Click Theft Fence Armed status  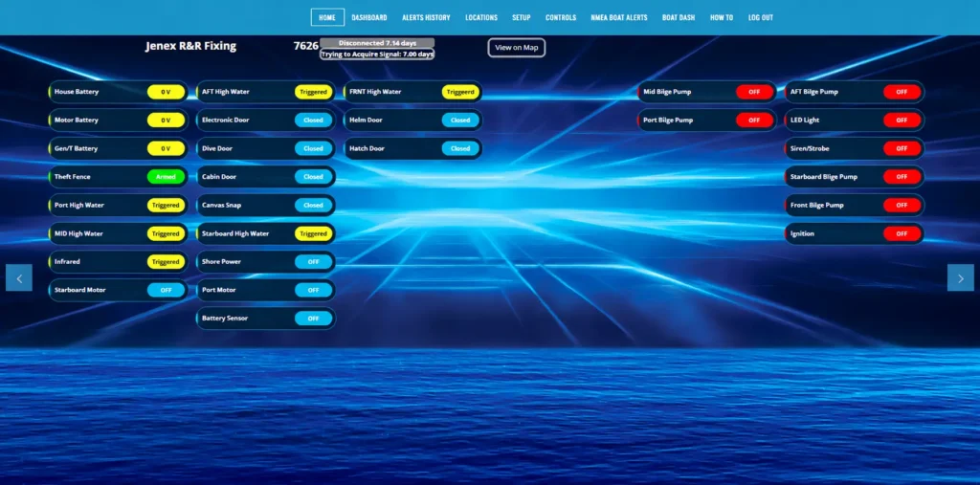pos(167,177)
